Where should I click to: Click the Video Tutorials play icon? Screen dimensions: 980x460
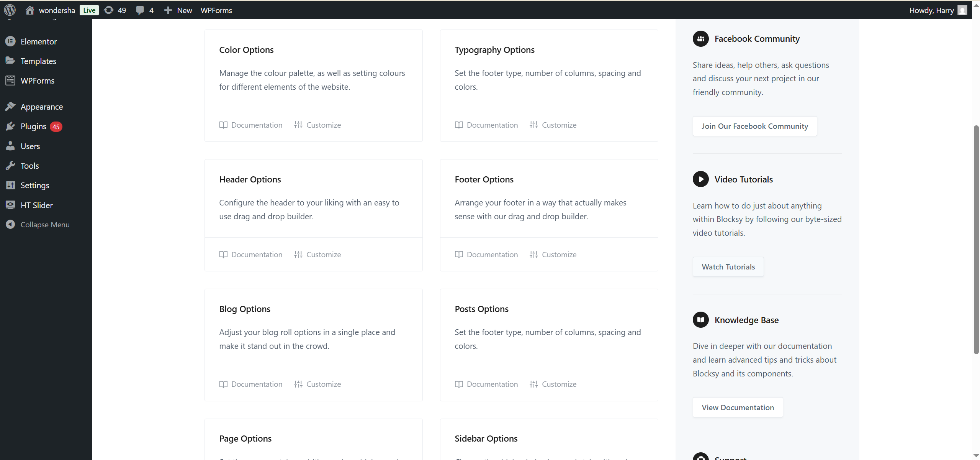700,179
